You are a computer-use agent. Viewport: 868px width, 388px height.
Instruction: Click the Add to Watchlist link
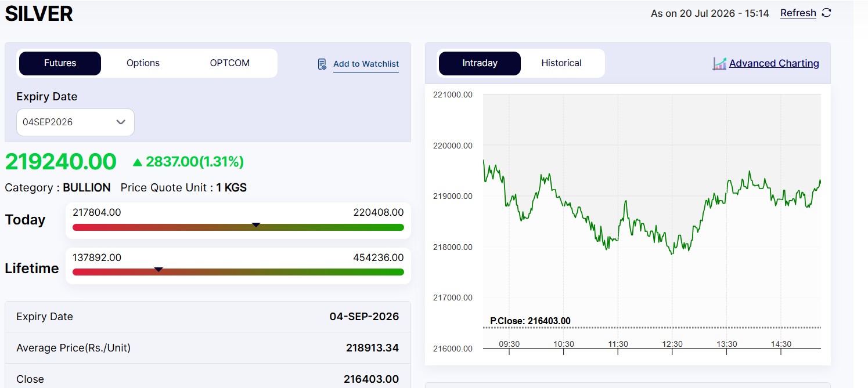click(x=366, y=64)
